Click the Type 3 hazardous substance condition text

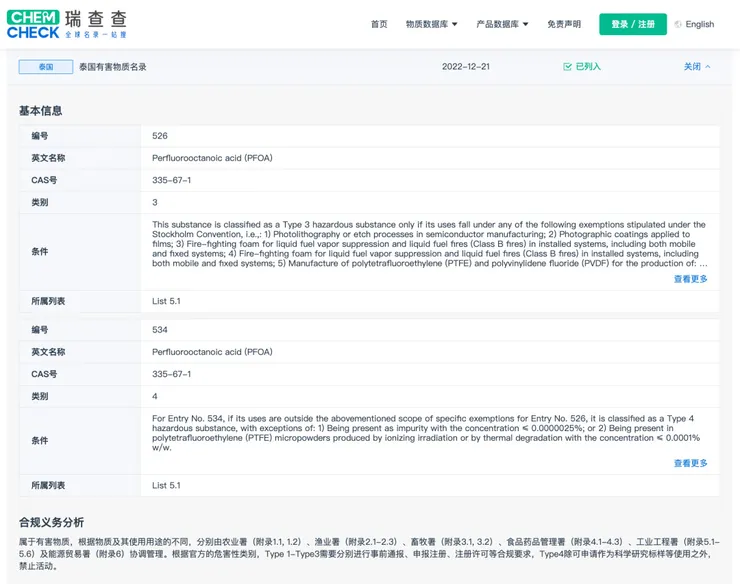pos(429,244)
